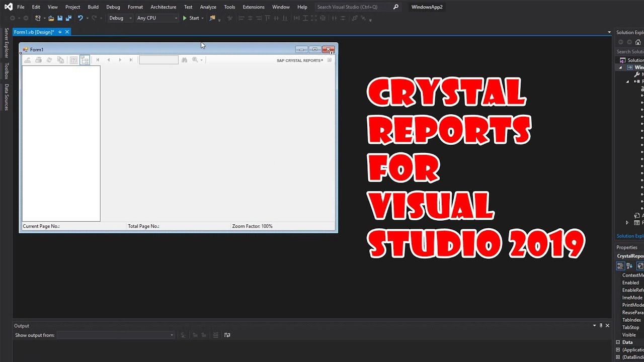Pin the Form1.vb [Design] tab
This screenshot has height=362, width=644.
point(60,32)
